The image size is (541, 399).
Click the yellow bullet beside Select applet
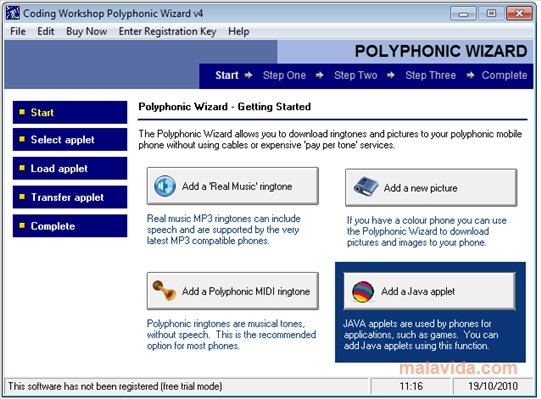click(22, 139)
